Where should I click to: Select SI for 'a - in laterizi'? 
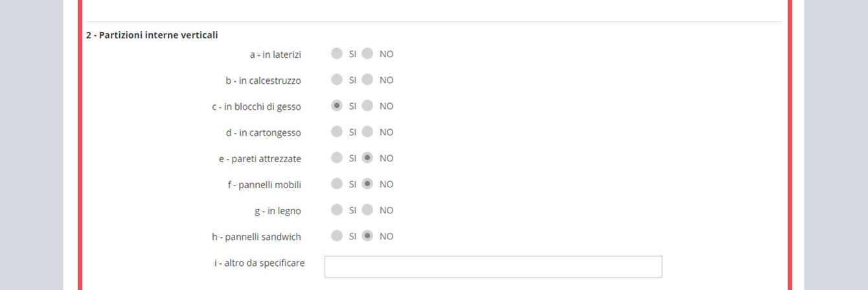pos(337,54)
